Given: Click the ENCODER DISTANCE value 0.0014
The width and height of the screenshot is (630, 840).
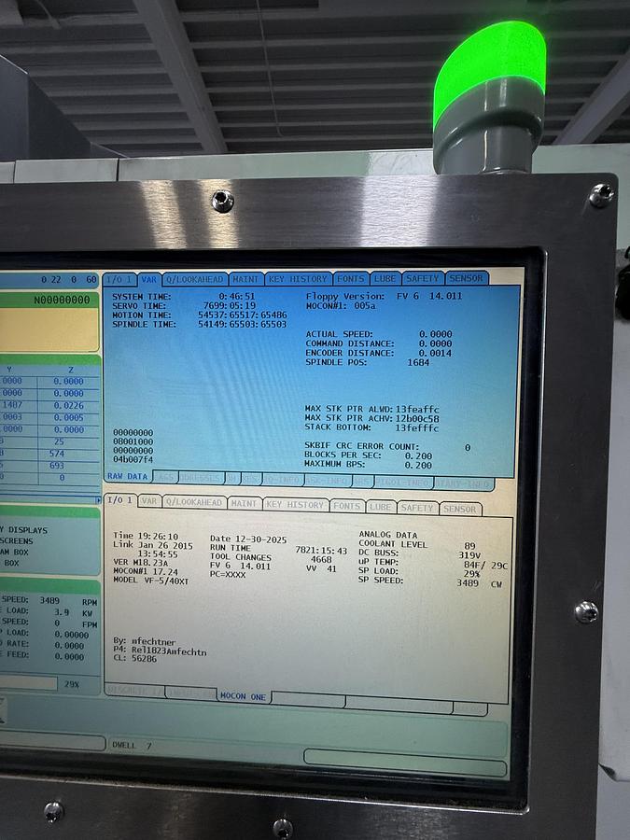Looking at the screenshot, I should [x=435, y=353].
